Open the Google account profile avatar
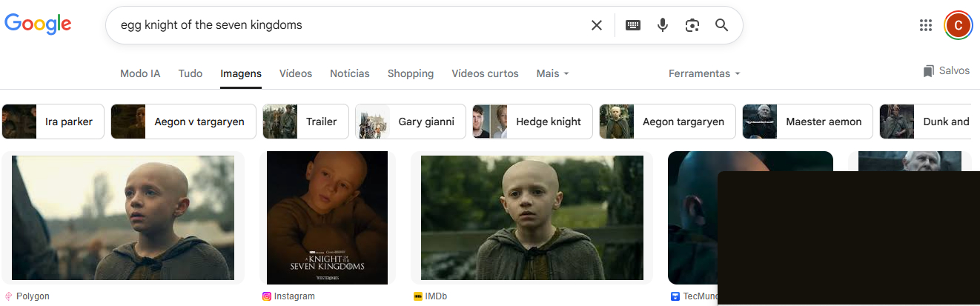This screenshot has height=306, width=980. click(x=958, y=25)
